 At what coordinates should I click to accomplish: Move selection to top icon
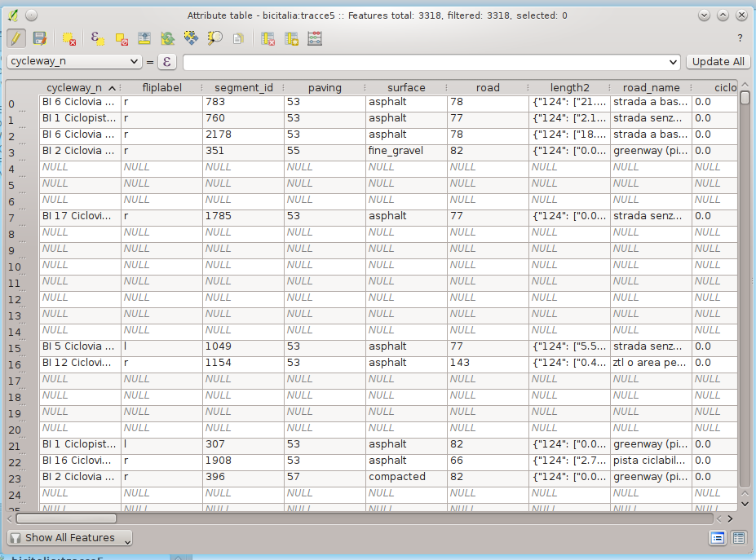tap(144, 38)
